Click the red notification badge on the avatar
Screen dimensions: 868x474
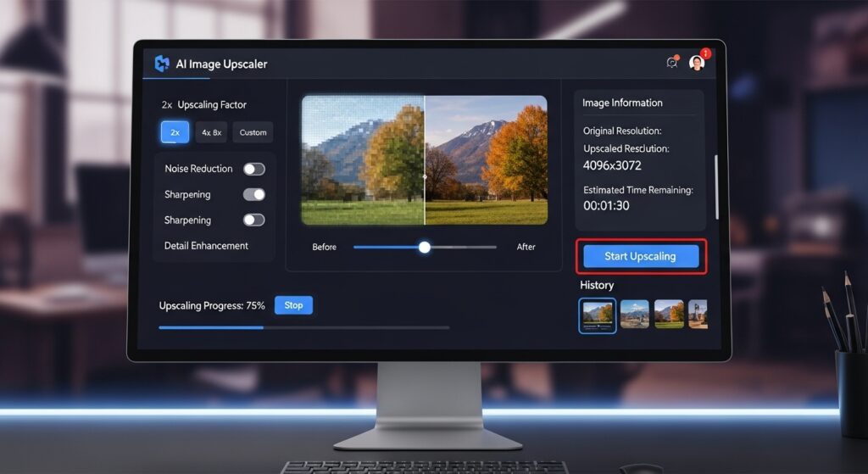pyautogui.click(x=705, y=53)
